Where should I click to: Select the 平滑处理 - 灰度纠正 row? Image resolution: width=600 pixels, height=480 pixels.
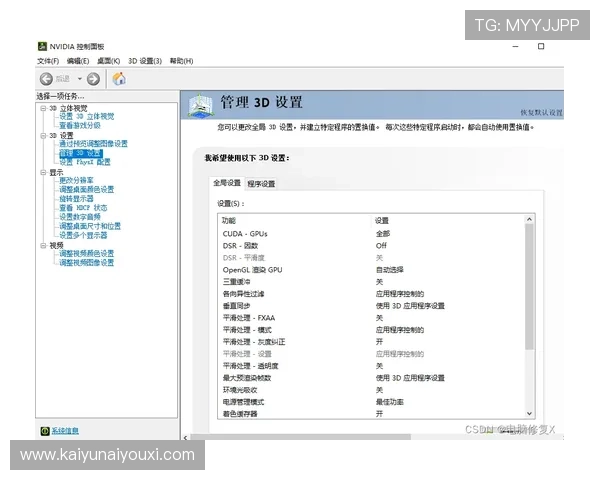(x=371, y=342)
